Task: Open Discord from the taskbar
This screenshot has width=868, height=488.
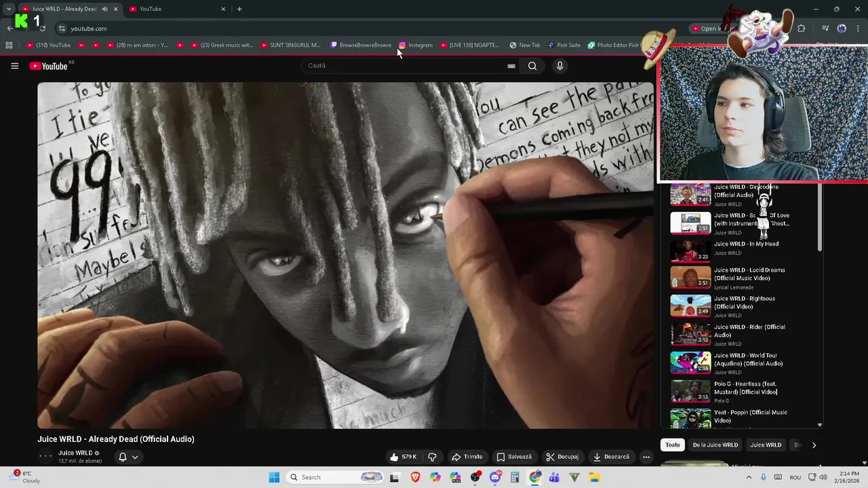Action: [x=495, y=477]
